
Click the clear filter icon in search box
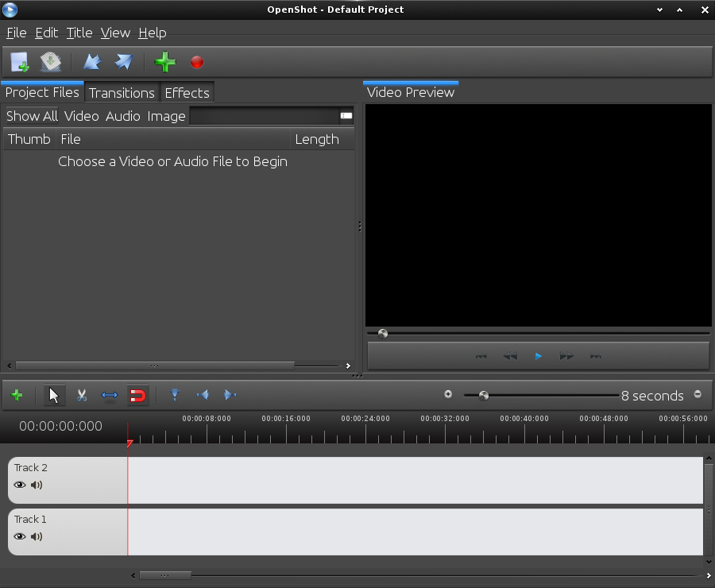coord(346,116)
